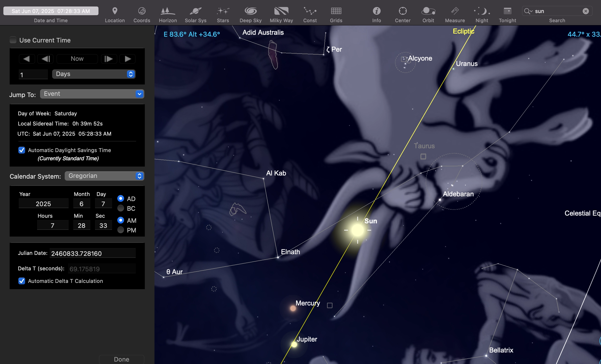Open the Info panel icon
Image resolution: width=601 pixels, height=364 pixels.
376,11
